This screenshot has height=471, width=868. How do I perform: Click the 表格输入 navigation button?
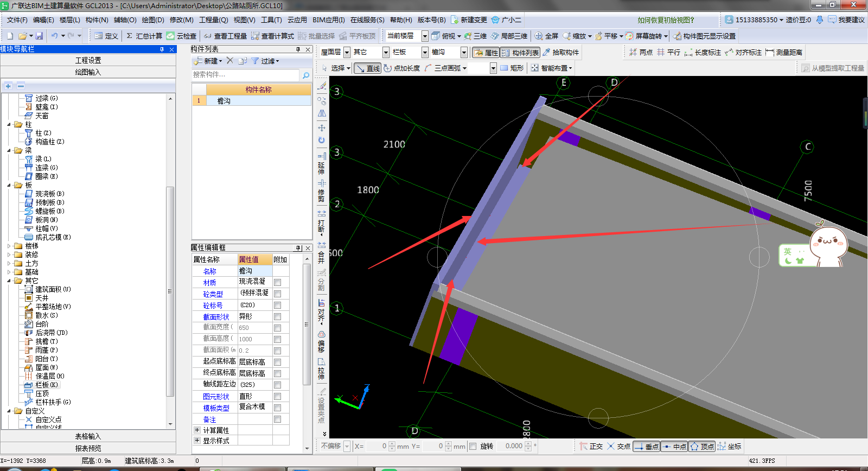pos(88,436)
